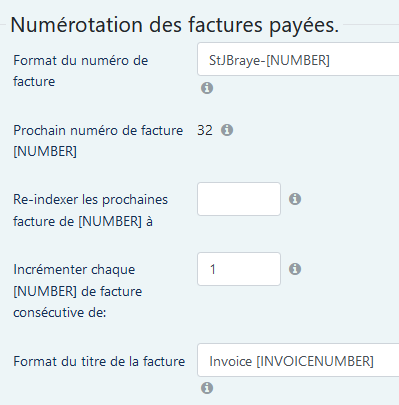
Task: Select the increment field containing 1
Action: pos(239,269)
